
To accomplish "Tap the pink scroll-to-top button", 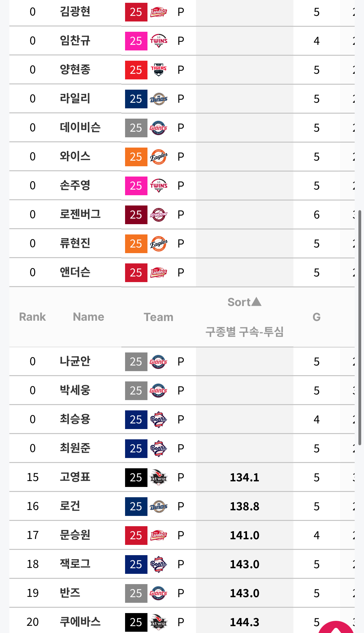I will tap(336, 627).
